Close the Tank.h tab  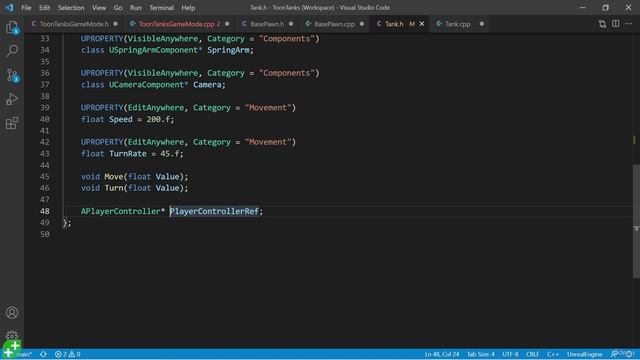point(422,24)
